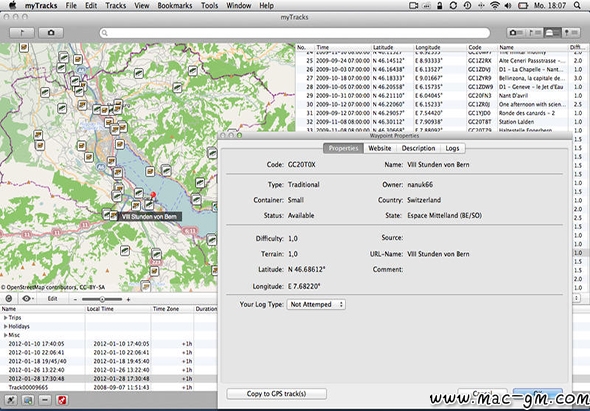Screen dimensions: 590x411
Task: Expand the Trips folder
Action: (x=6, y=318)
